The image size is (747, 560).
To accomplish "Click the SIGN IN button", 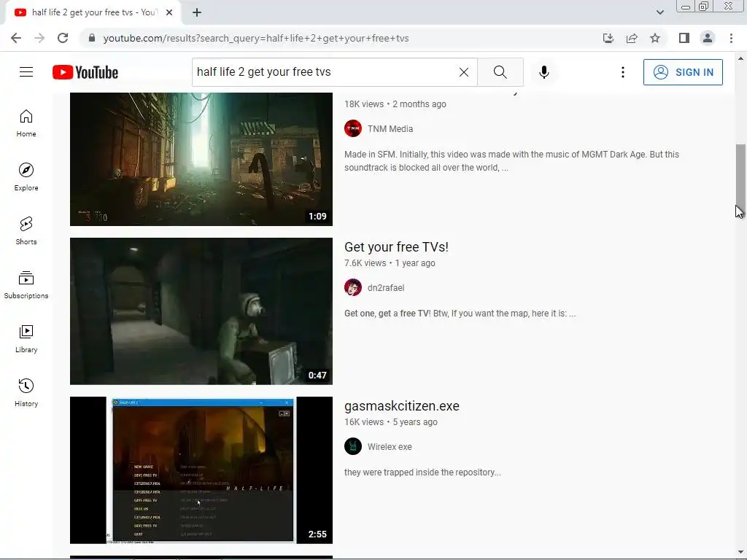I will (x=683, y=72).
